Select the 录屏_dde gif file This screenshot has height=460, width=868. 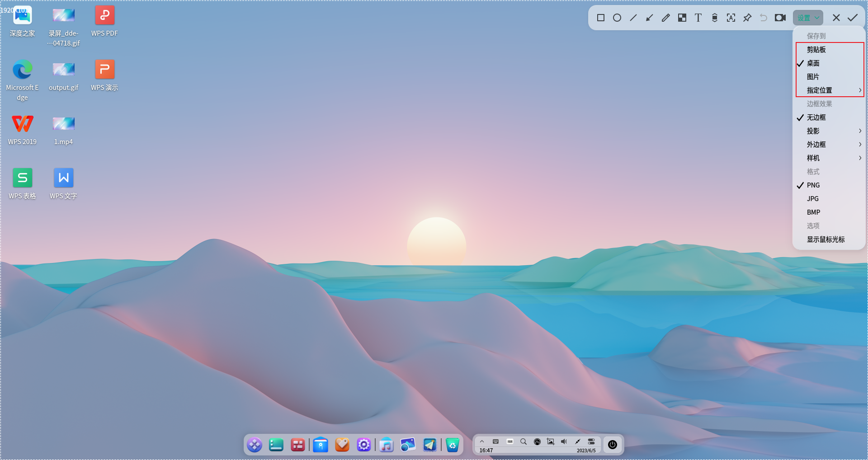63,26
